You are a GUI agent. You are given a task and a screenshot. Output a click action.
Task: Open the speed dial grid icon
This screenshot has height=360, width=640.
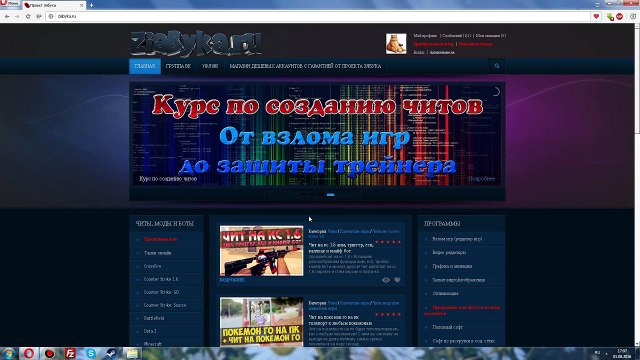point(39,16)
